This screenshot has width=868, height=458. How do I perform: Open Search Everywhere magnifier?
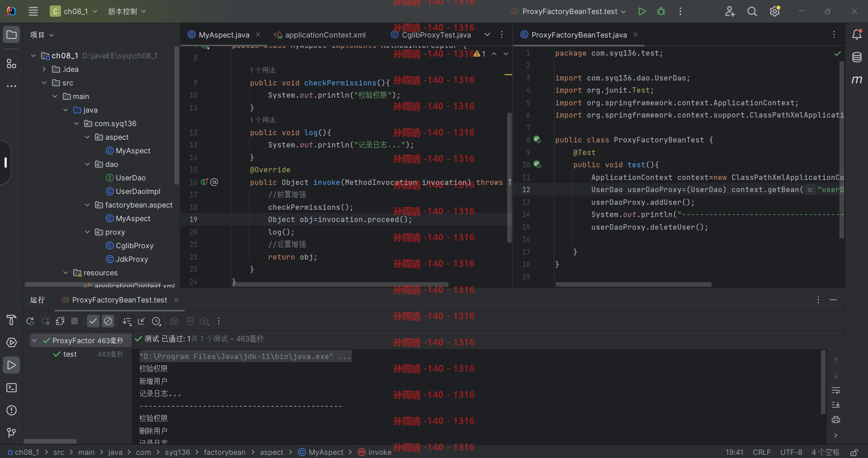(x=752, y=11)
